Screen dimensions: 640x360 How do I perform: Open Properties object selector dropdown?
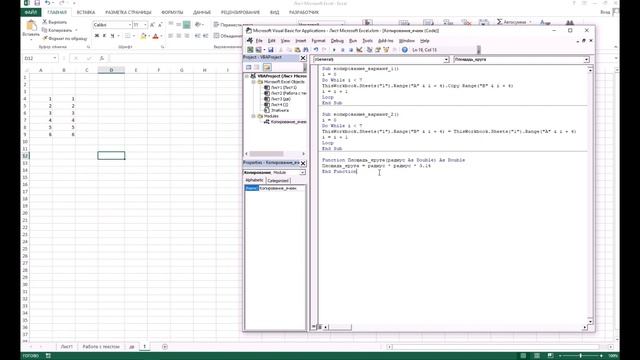point(302,173)
